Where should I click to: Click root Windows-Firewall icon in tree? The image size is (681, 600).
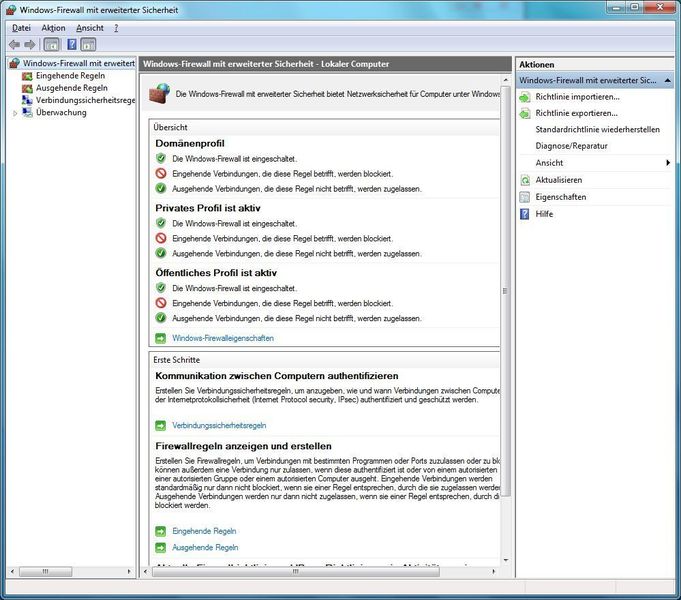point(14,63)
